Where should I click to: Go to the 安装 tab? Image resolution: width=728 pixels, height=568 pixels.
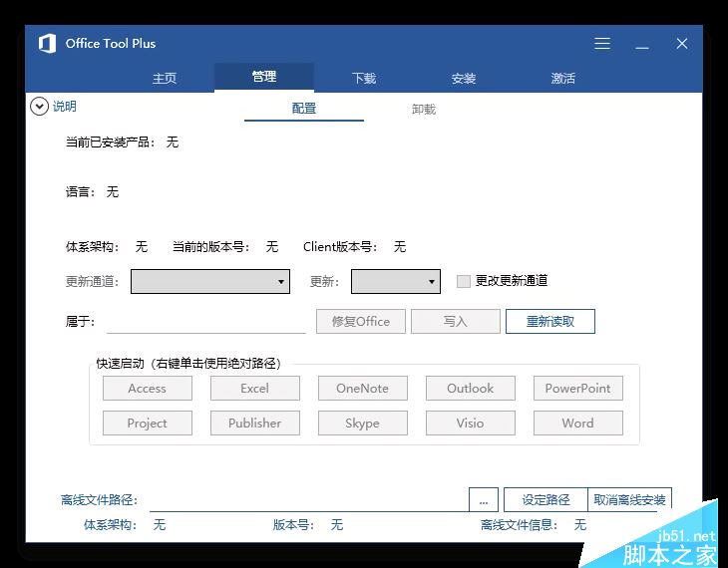(x=464, y=78)
